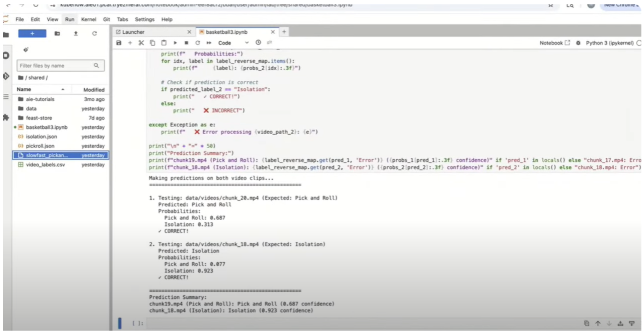644x334 pixels.
Task: Sort files by the Name column header
Action: pos(24,90)
